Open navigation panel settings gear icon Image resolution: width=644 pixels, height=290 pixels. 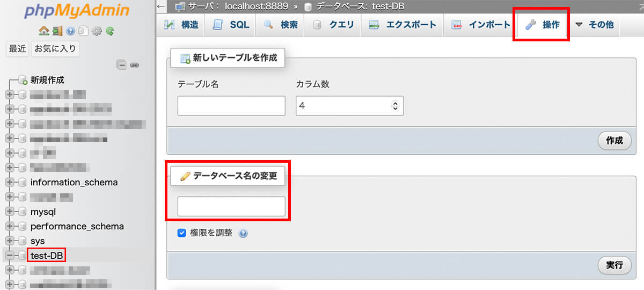pyautogui.click(x=97, y=31)
